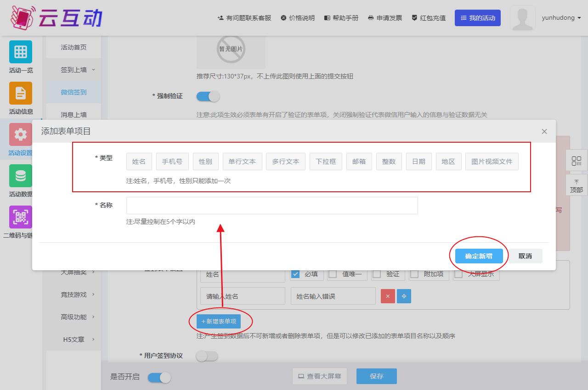Screen dimensions: 588x390
Task: Save settings with 保存 button
Action: [377, 376]
